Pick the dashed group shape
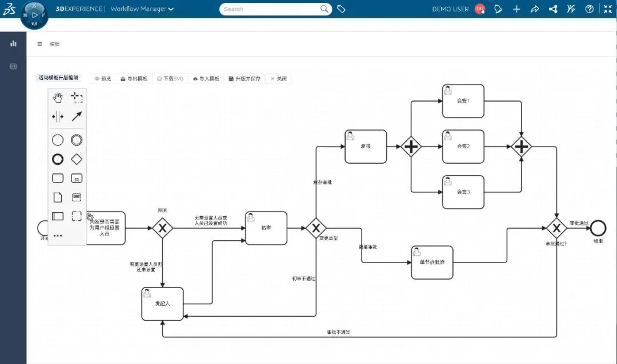617x364 pixels. 77,216
